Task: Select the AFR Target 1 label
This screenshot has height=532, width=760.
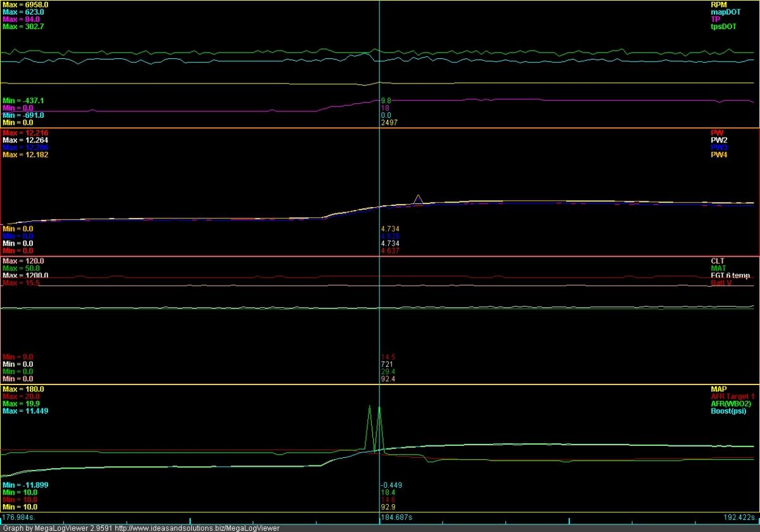Action: (x=733, y=396)
